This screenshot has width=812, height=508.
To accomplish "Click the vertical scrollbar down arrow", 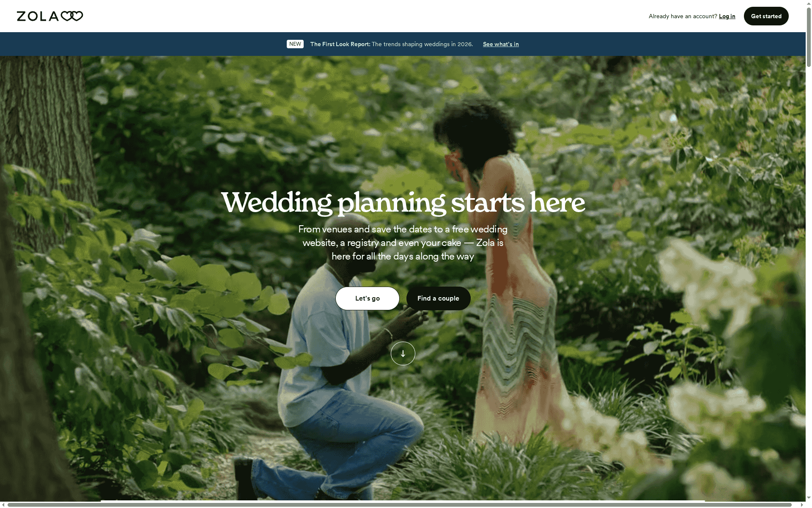I will click(809, 498).
